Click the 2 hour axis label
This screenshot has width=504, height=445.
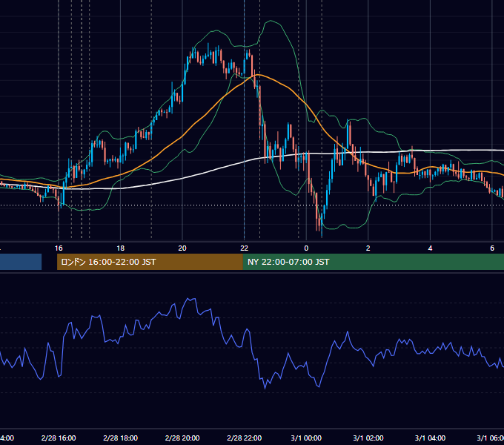[368, 248]
